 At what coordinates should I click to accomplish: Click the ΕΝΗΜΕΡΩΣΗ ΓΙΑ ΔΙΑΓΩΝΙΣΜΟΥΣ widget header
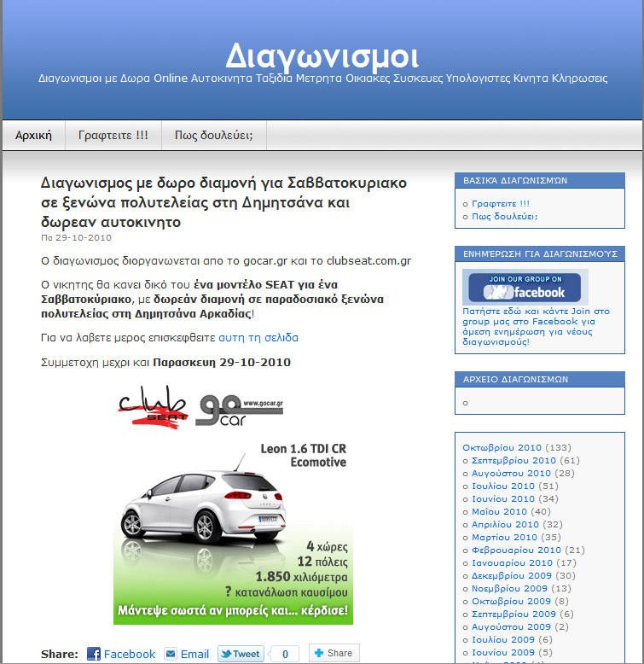(x=539, y=254)
